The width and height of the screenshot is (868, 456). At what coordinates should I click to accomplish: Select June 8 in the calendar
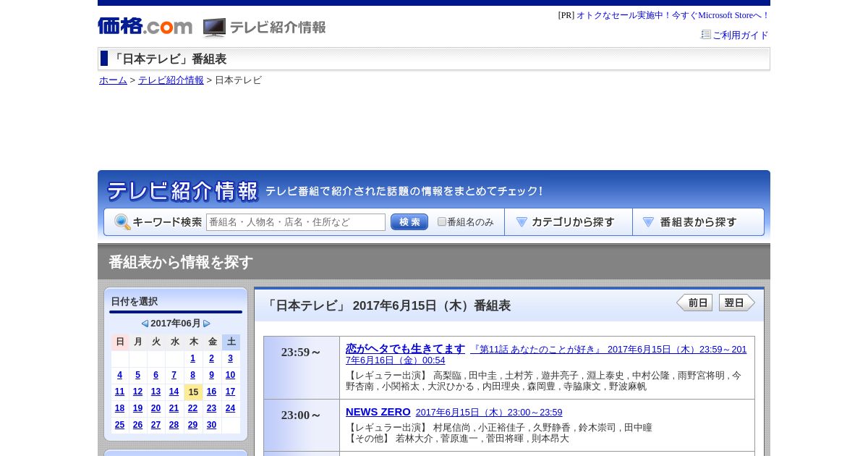[192, 375]
